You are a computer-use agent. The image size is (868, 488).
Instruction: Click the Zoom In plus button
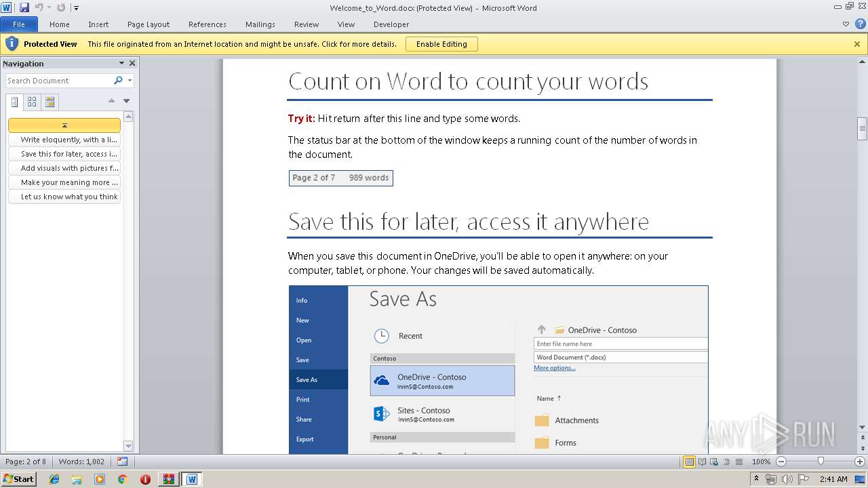click(860, 462)
